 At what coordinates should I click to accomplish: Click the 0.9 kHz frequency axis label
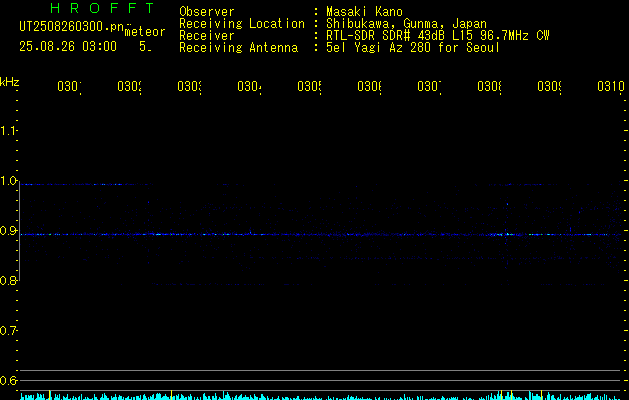pos(8,231)
